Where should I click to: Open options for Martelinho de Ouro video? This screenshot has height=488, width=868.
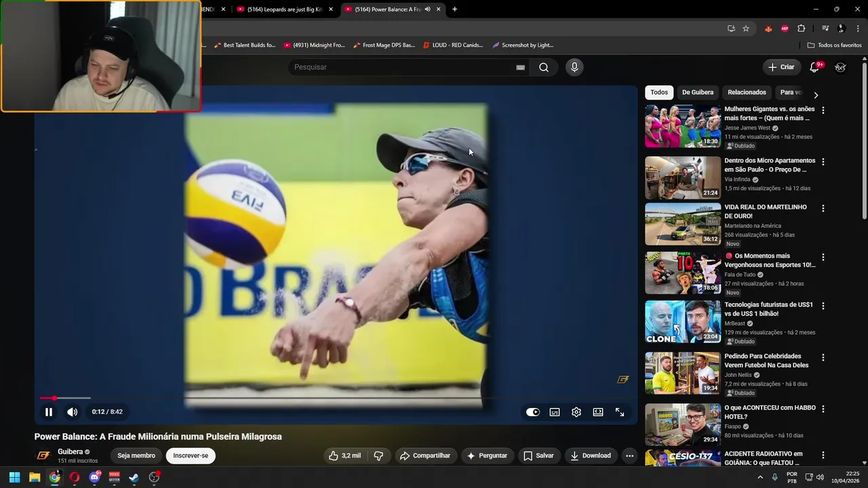pyautogui.click(x=823, y=209)
